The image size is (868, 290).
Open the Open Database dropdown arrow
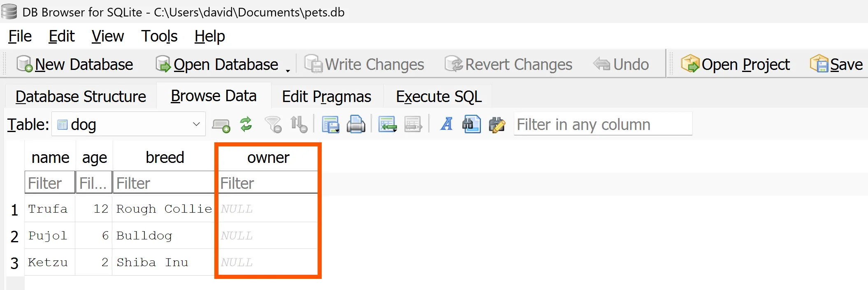pyautogui.click(x=288, y=70)
